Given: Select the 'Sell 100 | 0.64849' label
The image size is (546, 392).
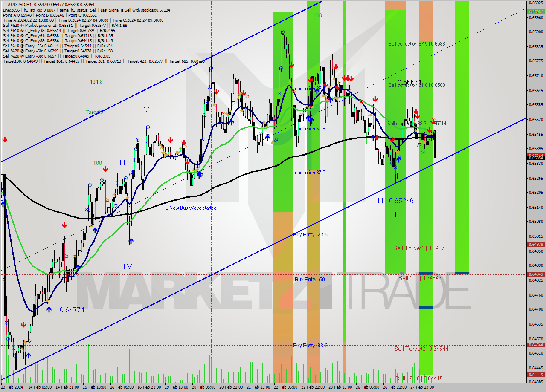Looking at the screenshot, I should tap(420, 278).
